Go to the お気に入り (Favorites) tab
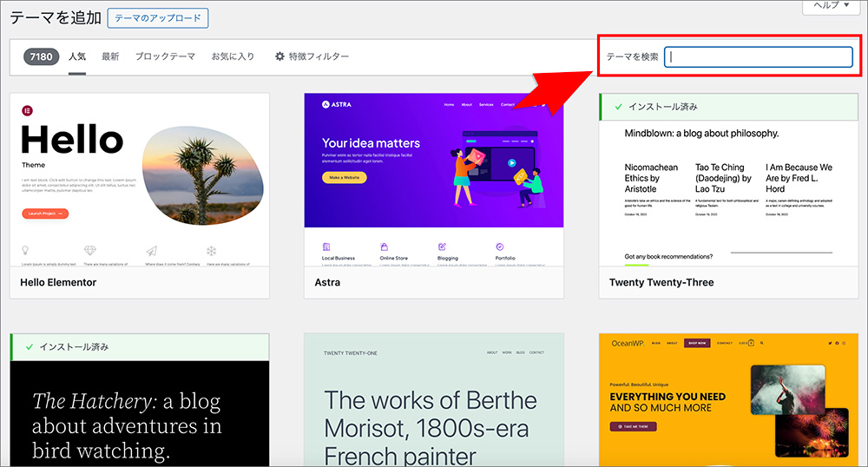The width and height of the screenshot is (868, 467). click(x=233, y=56)
